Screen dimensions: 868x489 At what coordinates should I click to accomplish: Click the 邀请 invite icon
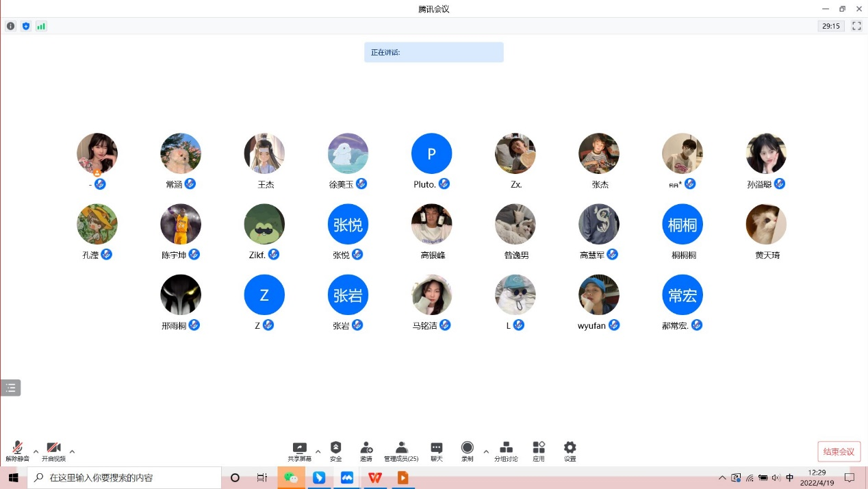click(x=366, y=451)
